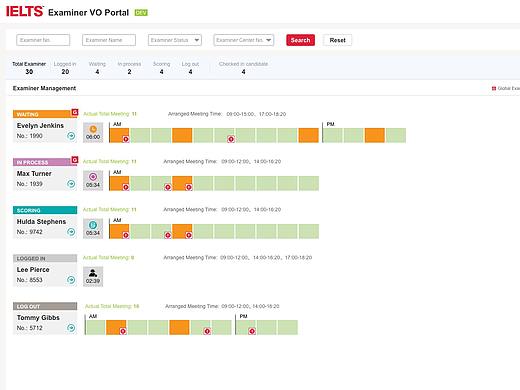The width and height of the screenshot is (520, 390).
Task: Click the red marker on Hulda Stephens first AM slot
Action: click(x=126, y=235)
